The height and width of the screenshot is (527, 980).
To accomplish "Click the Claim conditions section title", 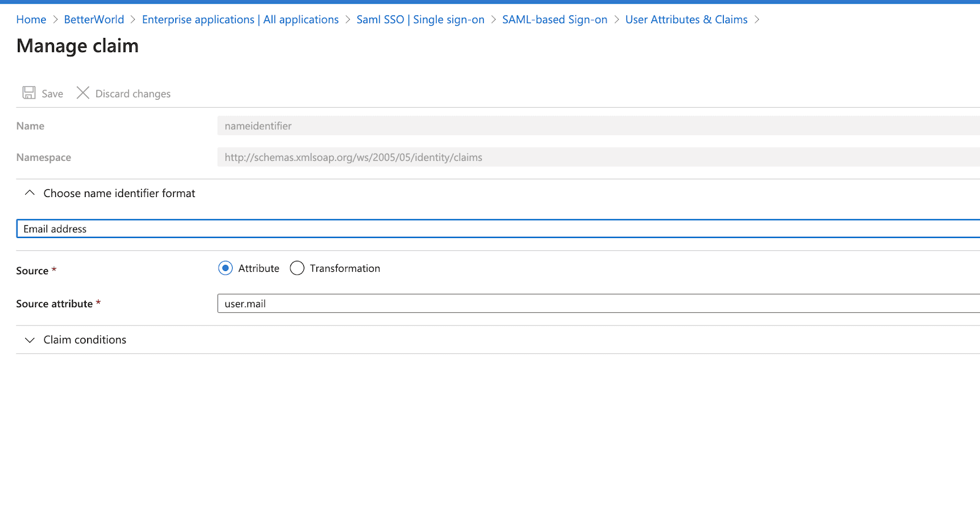I will click(x=85, y=340).
